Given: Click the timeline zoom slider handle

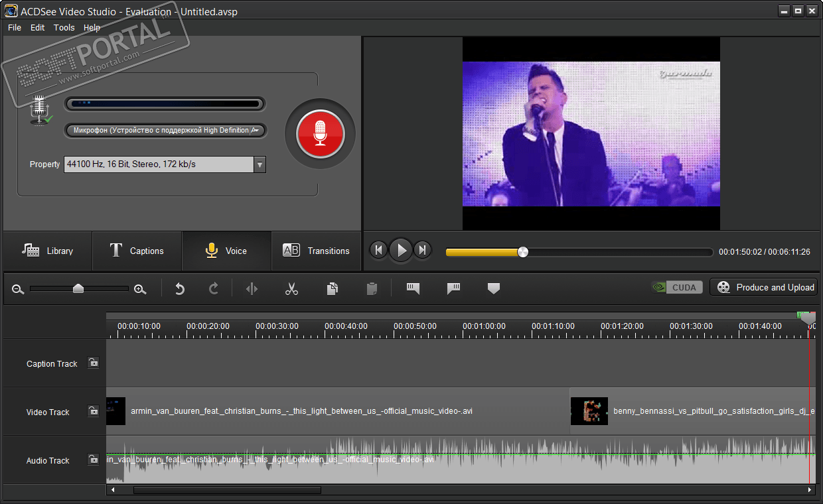Looking at the screenshot, I should [78, 288].
